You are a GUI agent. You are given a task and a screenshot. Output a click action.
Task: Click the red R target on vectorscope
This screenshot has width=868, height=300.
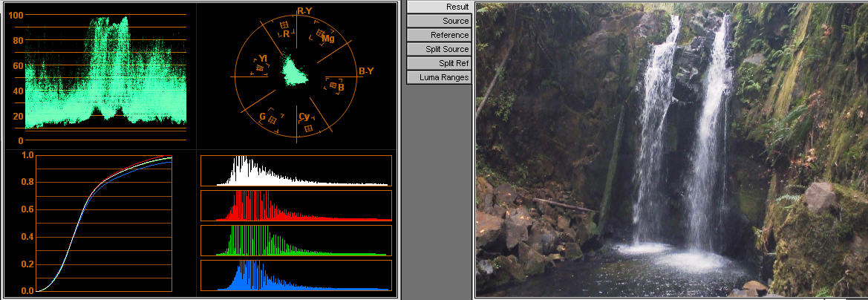point(284,27)
